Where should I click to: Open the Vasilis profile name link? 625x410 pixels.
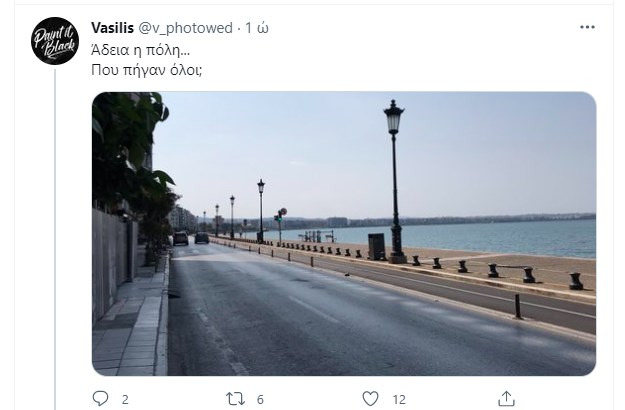tap(112, 27)
